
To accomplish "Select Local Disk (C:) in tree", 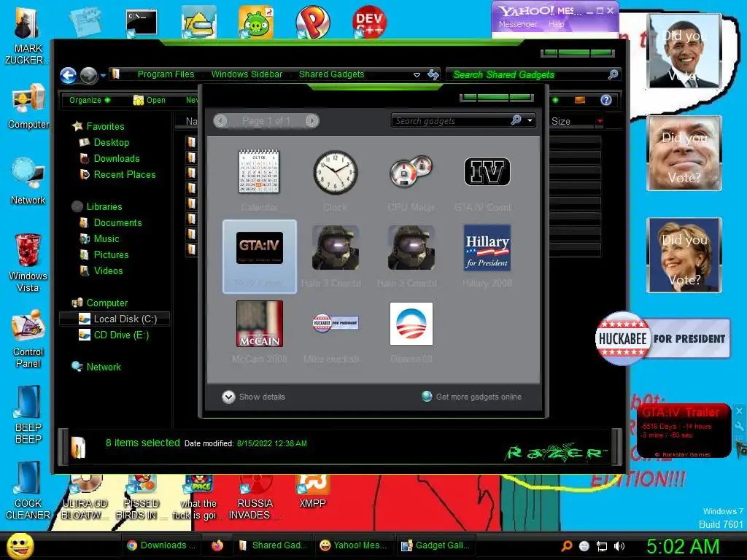I will click(x=115, y=319).
